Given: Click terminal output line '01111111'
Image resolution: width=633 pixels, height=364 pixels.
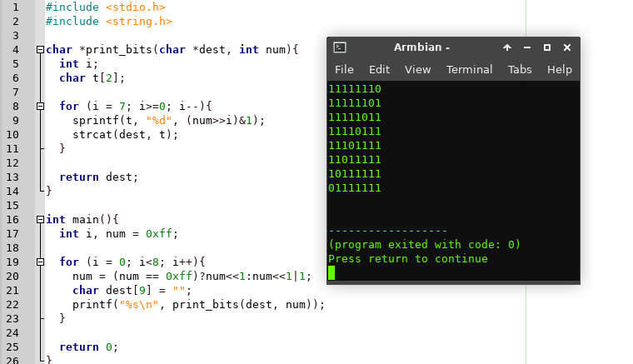Looking at the screenshot, I should coord(355,188).
